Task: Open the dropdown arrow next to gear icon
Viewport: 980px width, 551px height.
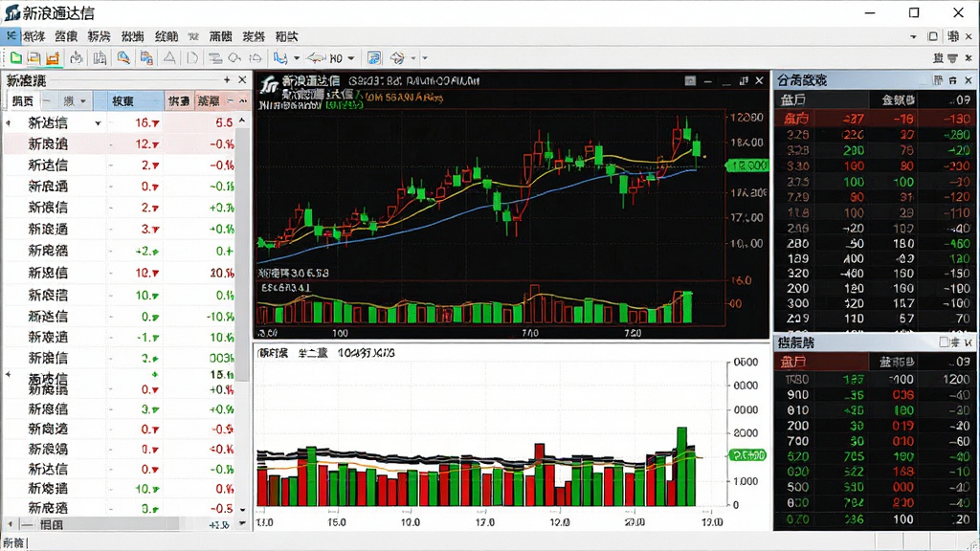Action: click(x=413, y=58)
